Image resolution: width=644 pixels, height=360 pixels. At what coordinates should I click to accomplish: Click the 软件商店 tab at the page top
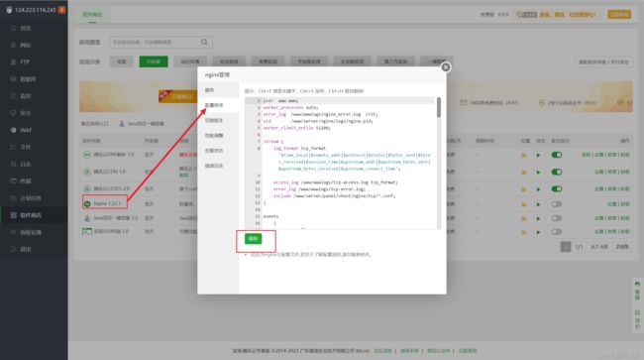[x=92, y=15]
